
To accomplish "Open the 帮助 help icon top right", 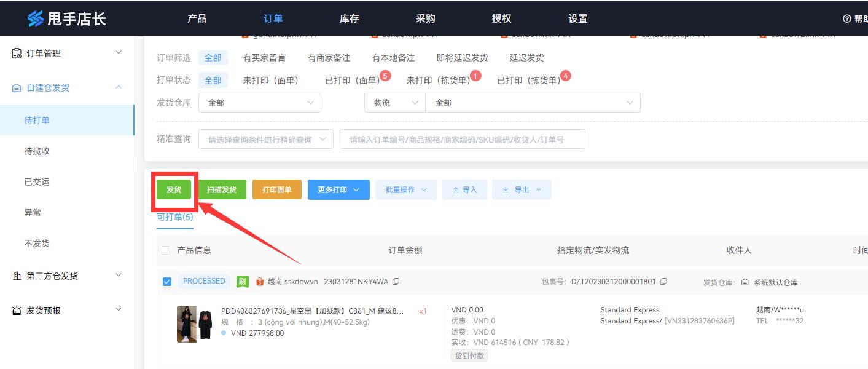I will pyautogui.click(x=846, y=18).
